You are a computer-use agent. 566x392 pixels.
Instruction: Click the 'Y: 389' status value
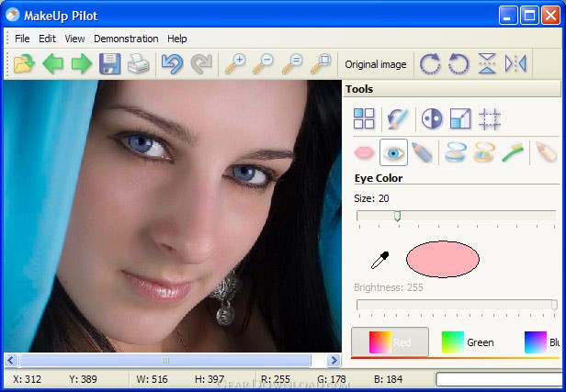[83, 379]
